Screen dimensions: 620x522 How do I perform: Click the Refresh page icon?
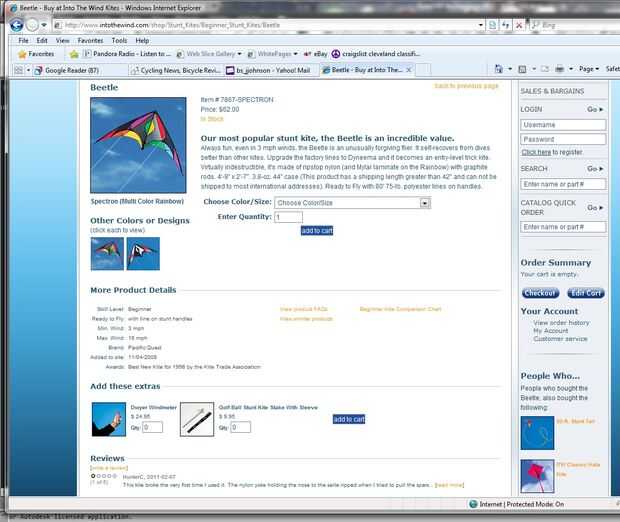tap(506, 25)
